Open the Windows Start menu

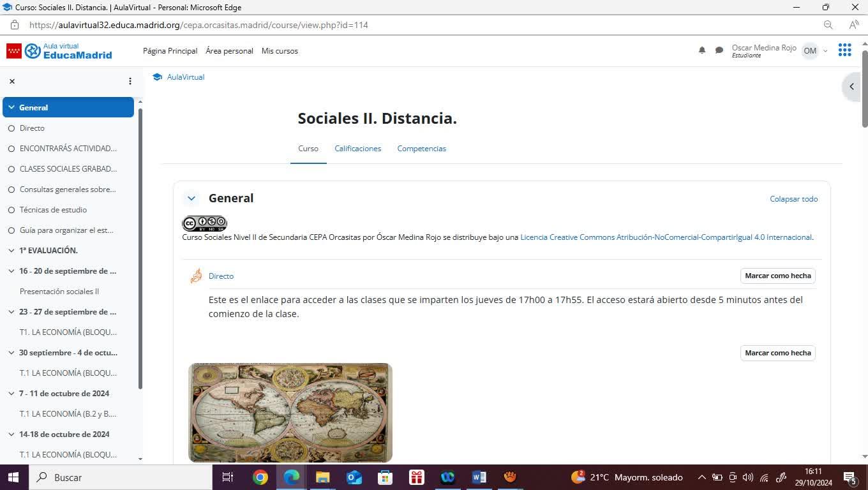(x=13, y=477)
